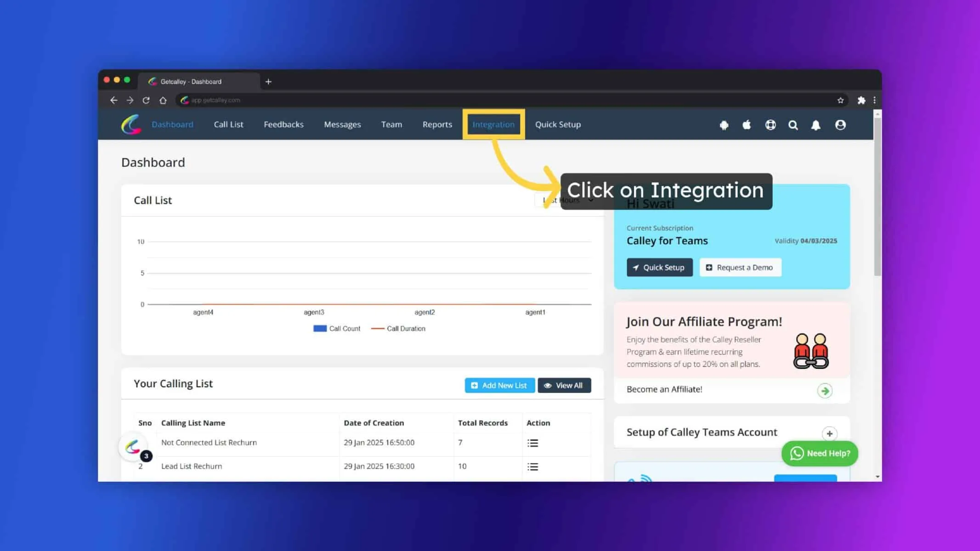Open the Dashboard menu item
This screenshot has width=980, height=551.
tap(172, 124)
